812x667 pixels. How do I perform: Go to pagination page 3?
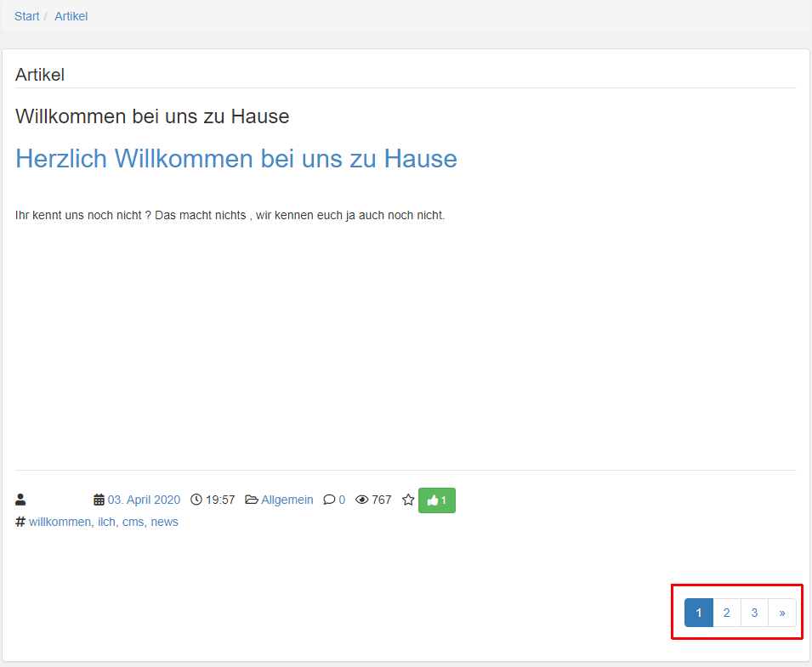click(754, 613)
